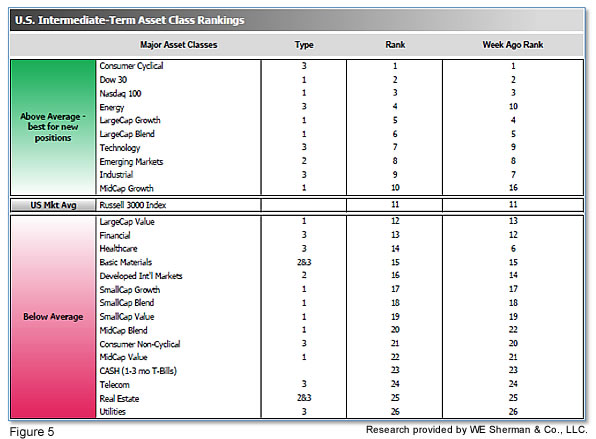
Task: Select the Utilities asset class
Action: pyautogui.click(x=112, y=412)
